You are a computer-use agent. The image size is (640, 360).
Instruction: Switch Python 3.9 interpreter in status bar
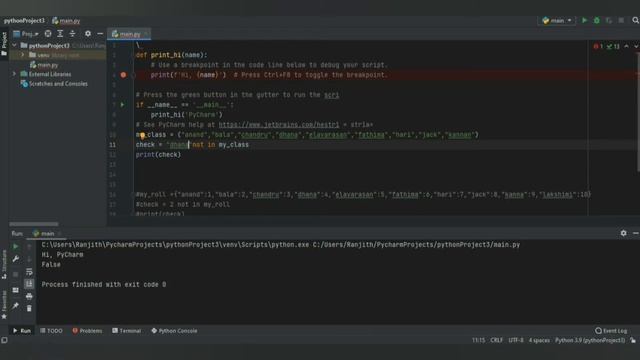click(590, 340)
